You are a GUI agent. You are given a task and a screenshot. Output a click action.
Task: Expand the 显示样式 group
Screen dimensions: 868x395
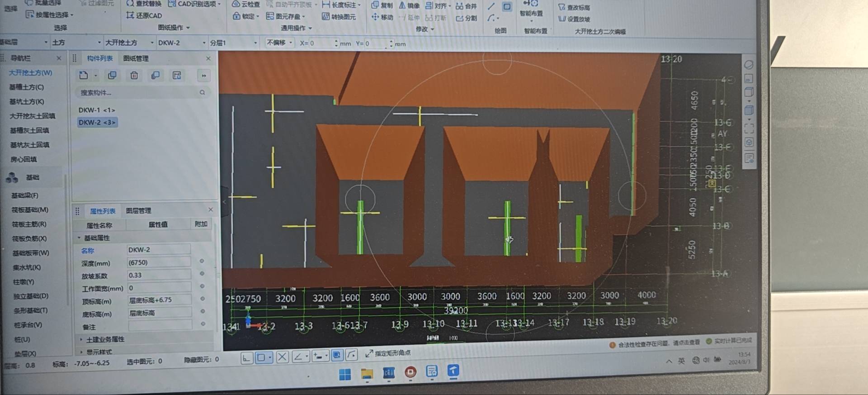[x=81, y=352]
